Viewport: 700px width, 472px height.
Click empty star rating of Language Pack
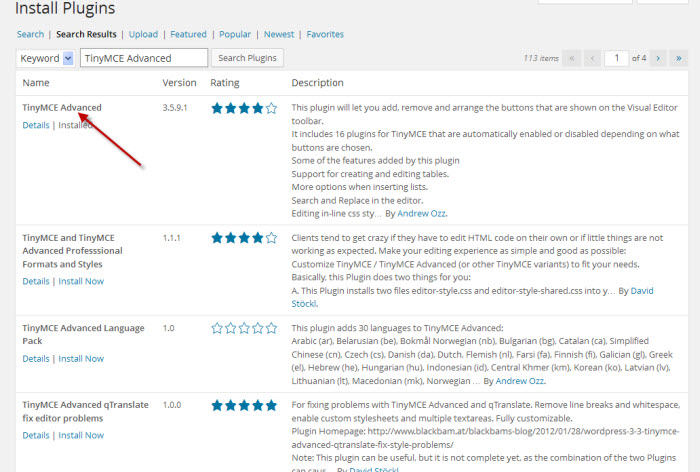244,328
